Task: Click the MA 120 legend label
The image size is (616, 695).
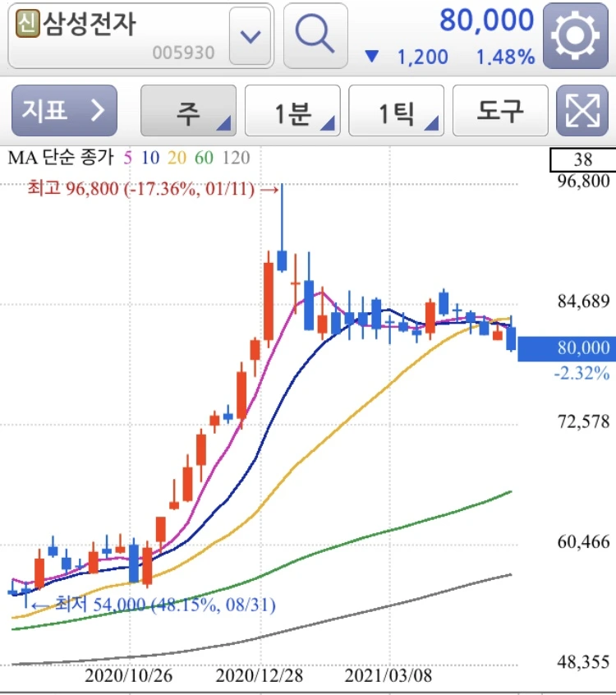Action: pos(237,158)
